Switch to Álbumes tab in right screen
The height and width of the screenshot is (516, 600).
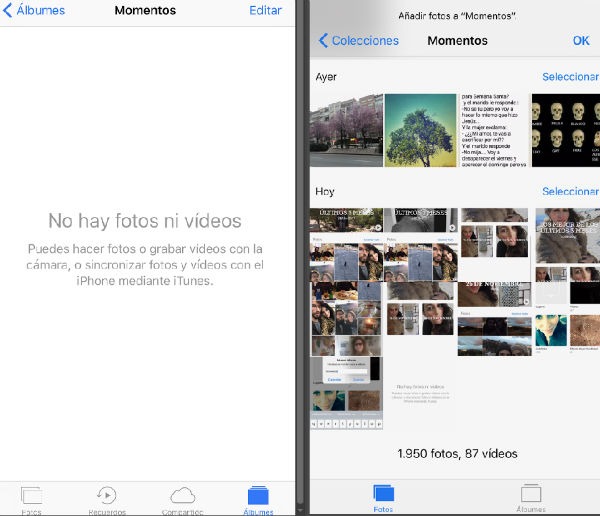tap(531, 498)
